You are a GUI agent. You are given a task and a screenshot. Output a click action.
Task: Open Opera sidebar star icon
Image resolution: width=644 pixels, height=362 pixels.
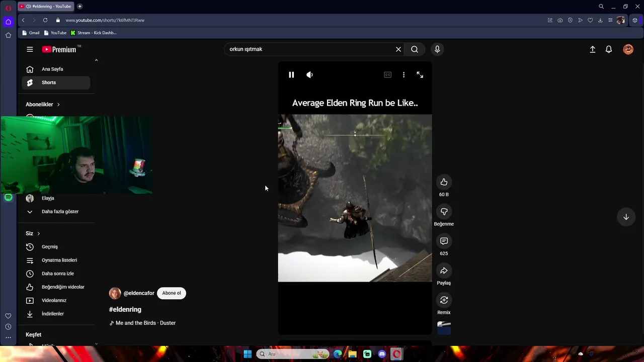pos(8,35)
